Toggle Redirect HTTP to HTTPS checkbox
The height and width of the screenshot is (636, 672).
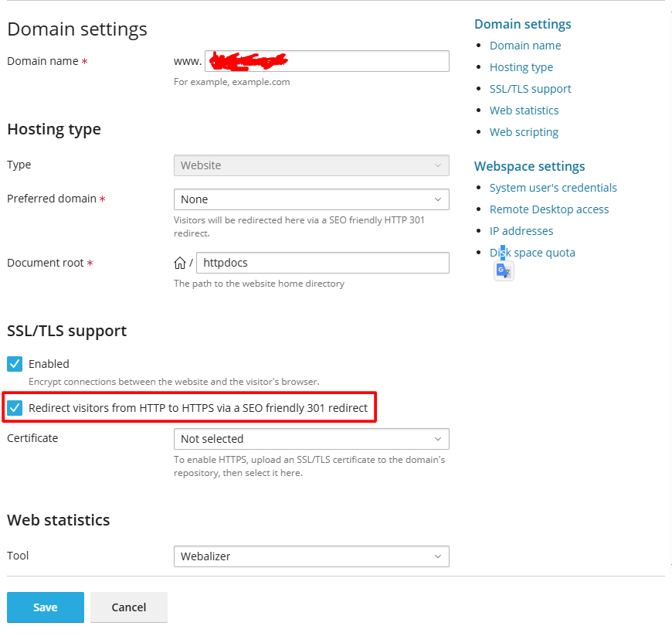click(15, 407)
